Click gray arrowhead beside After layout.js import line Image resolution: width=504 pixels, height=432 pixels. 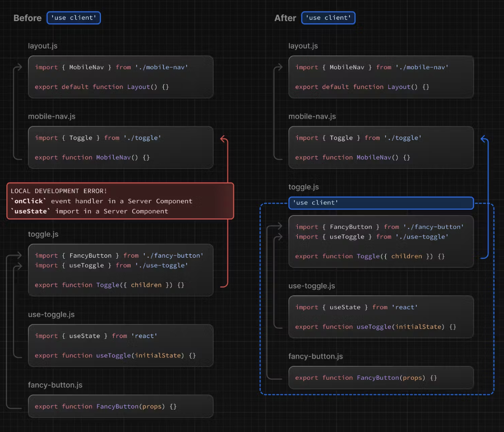click(x=279, y=67)
